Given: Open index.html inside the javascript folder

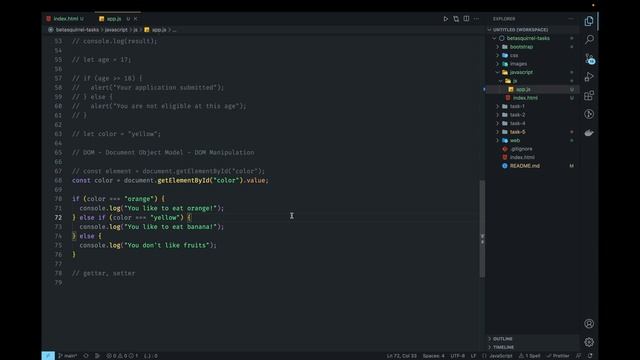Looking at the screenshot, I should 532,98.
